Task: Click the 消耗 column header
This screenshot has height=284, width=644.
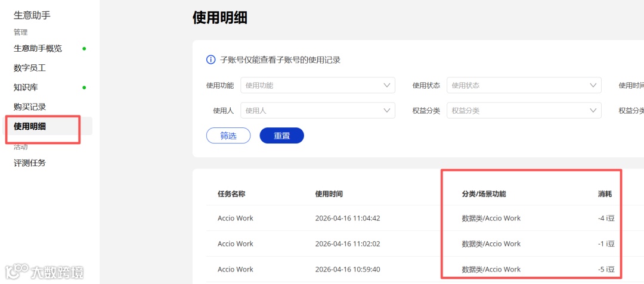Action: 605,194
